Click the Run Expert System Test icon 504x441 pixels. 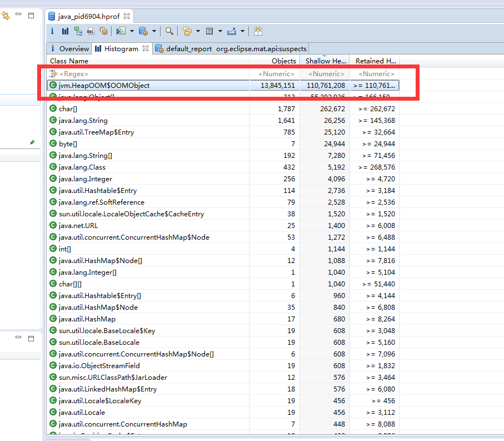tap(121, 31)
